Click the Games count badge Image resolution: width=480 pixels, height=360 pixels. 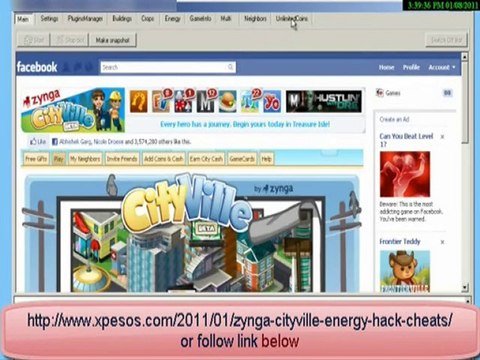pos(447,93)
